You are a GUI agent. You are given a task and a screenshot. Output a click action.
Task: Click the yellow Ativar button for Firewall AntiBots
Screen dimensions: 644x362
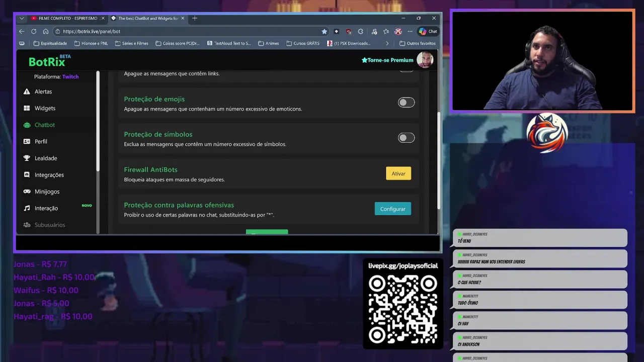pyautogui.click(x=398, y=173)
